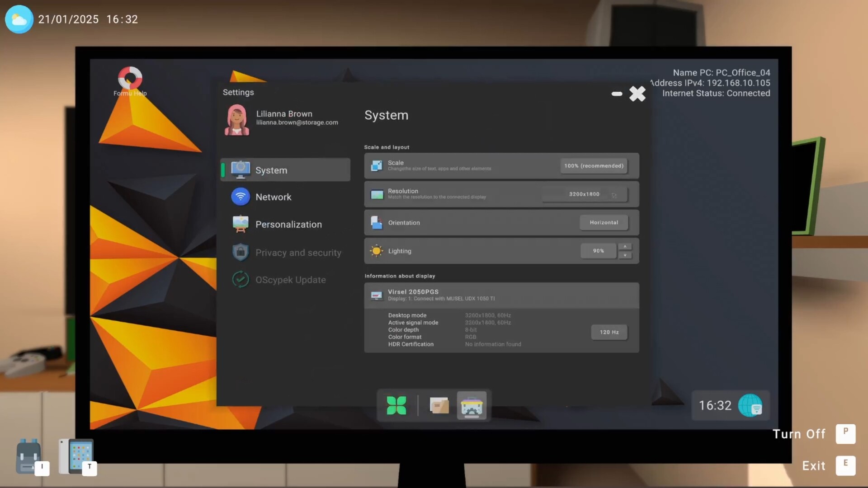Click the 120 Hz refresh rate button

point(609,332)
